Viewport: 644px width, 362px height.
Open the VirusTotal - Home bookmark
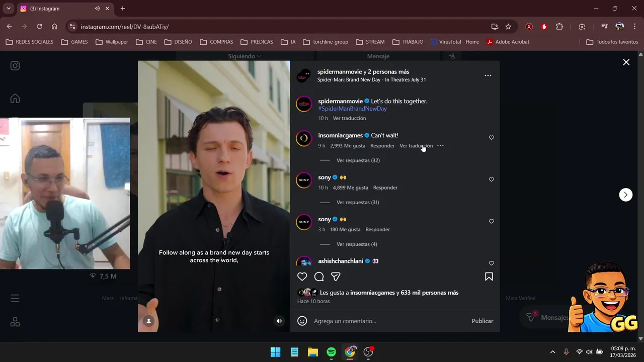click(455, 42)
